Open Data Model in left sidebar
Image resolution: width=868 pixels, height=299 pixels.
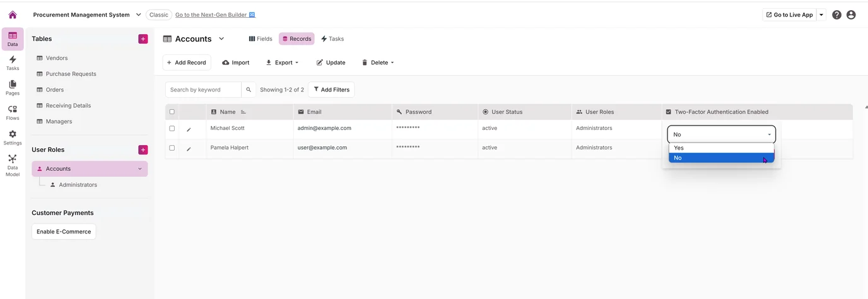pyautogui.click(x=13, y=165)
